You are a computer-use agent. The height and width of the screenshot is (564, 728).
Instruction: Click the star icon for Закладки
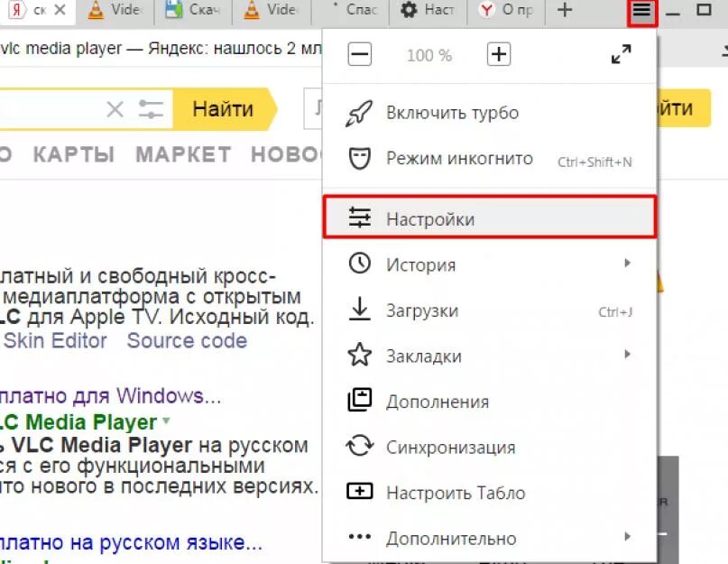coord(360,355)
